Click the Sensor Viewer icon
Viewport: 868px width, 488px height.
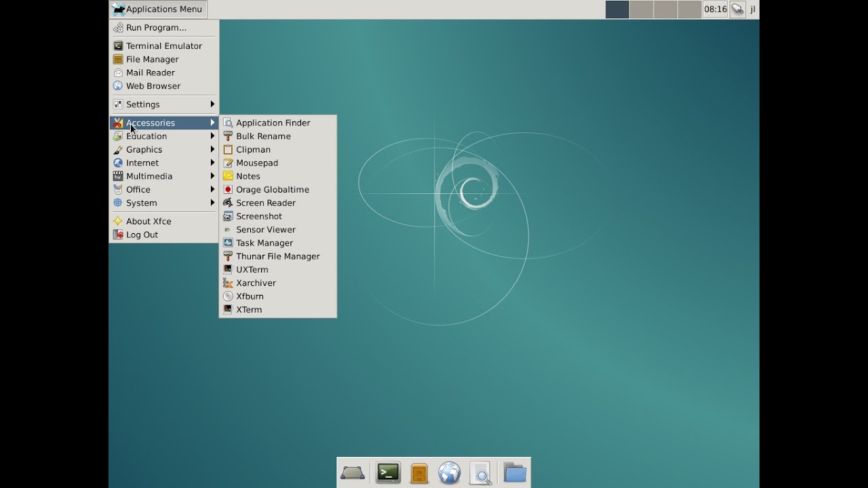[x=228, y=230]
